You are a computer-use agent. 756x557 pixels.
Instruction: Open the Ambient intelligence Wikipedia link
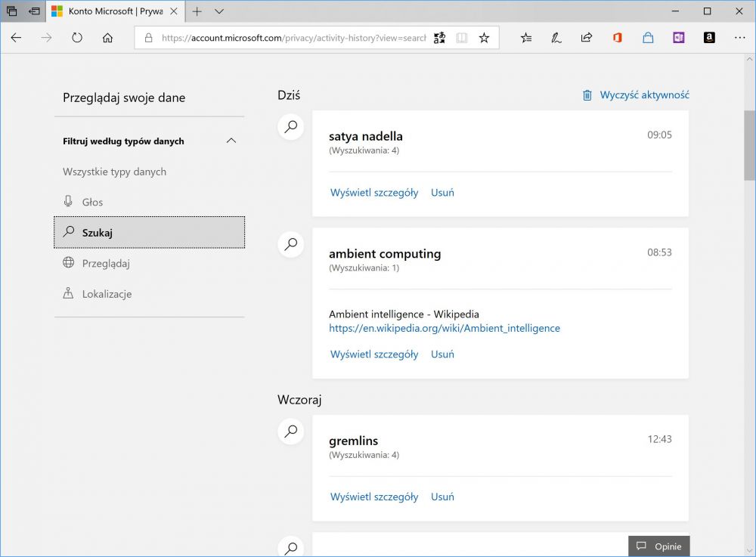coord(445,328)
